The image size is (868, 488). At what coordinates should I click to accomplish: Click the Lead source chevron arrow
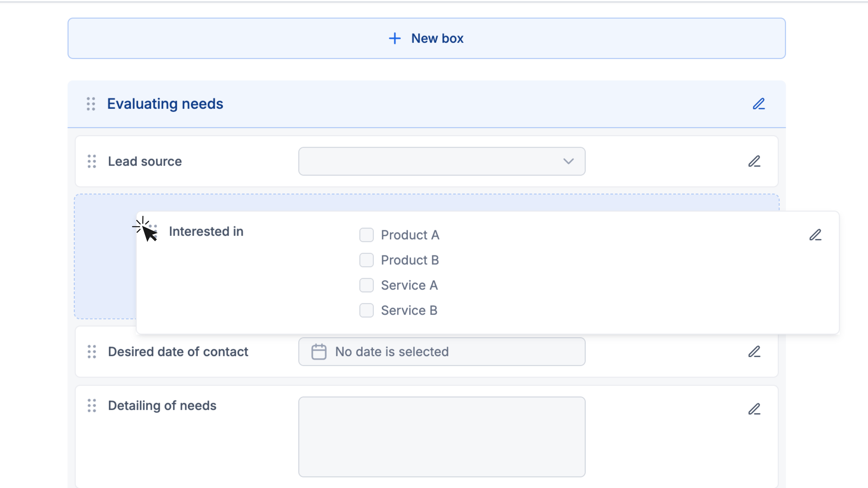click(568, 161)
